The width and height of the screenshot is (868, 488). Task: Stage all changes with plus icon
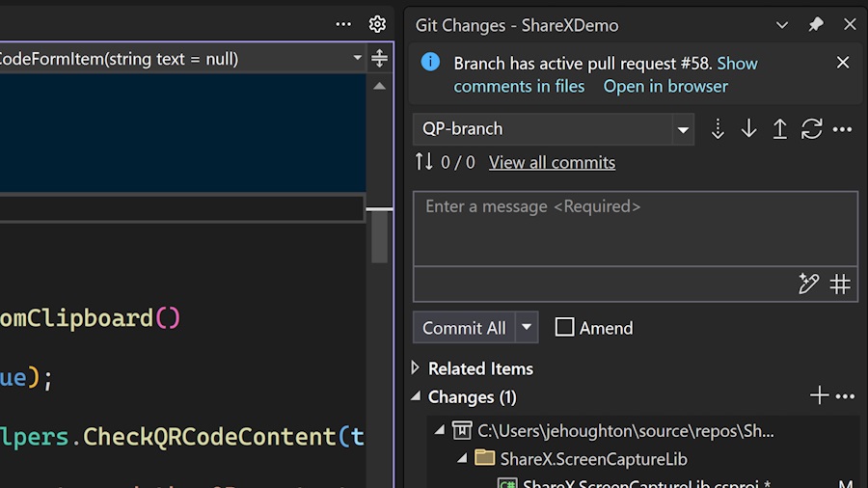point(819,395)
